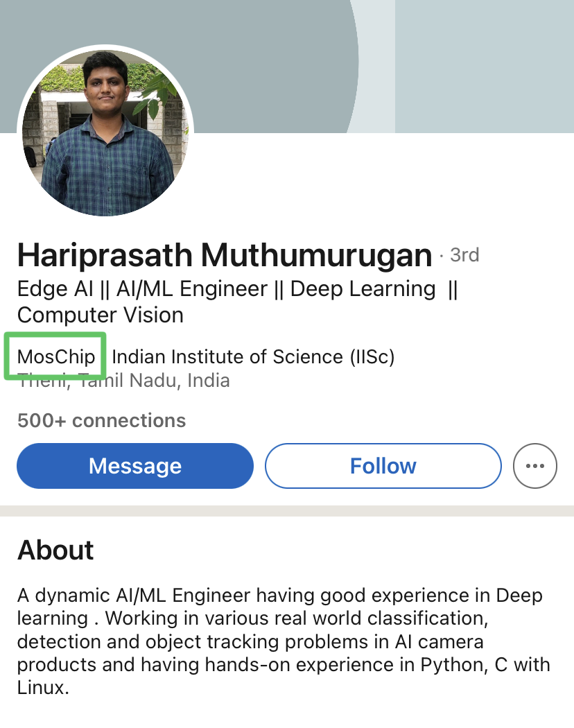Tap 'Deep Learning' in the headline
Image resolution: width=574 pixels, height=728 pixels.
click(x=362, y=288)
